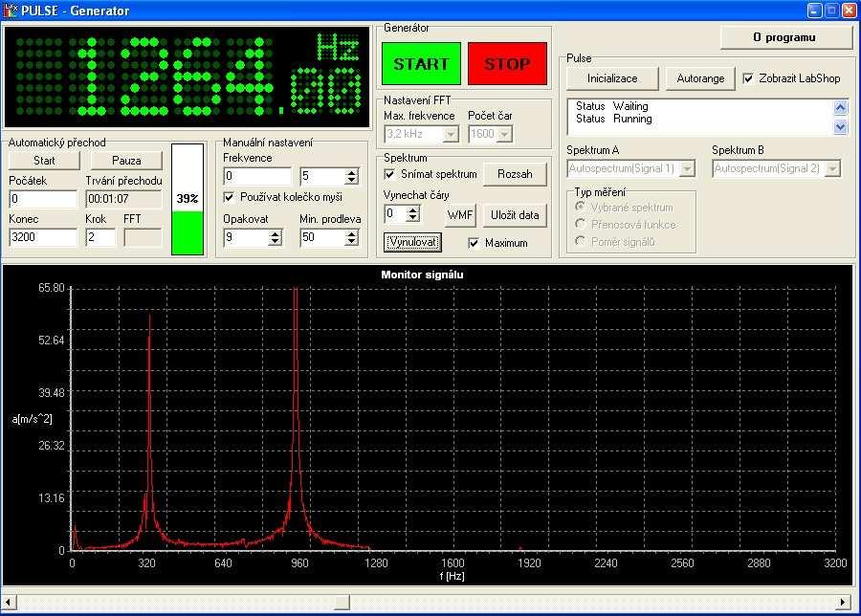
Task: Click the Min. prodleva value field 50
Action: [323, 237]
